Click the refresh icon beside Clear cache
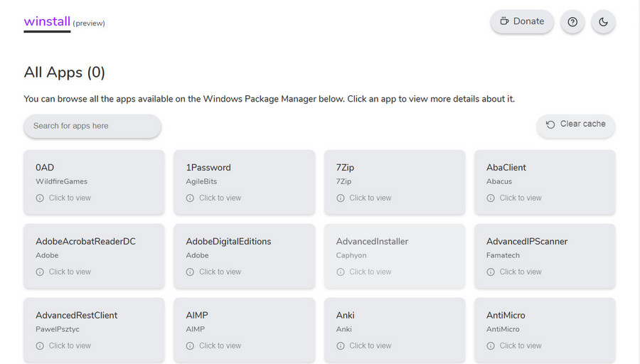 coord(550,124)
